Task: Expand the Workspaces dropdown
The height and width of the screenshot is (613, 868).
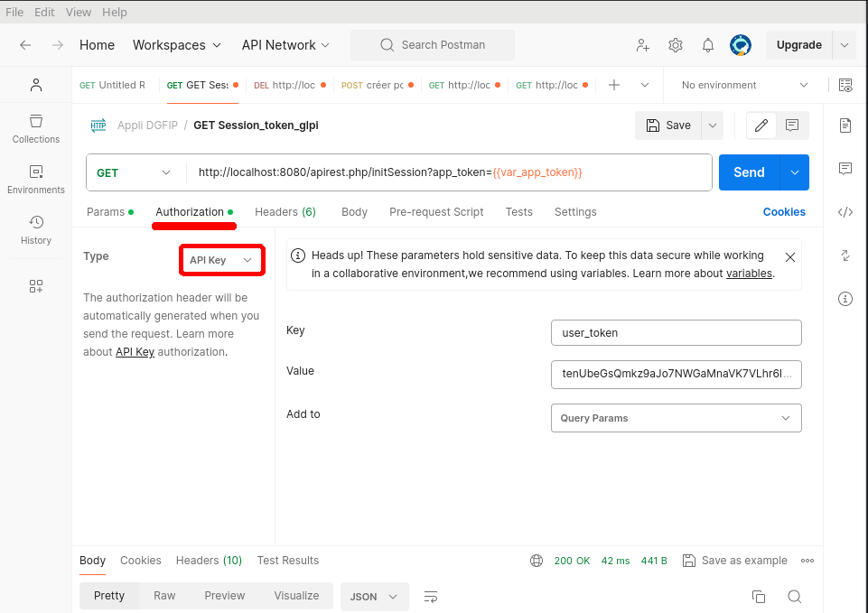Action: (177, 45)
